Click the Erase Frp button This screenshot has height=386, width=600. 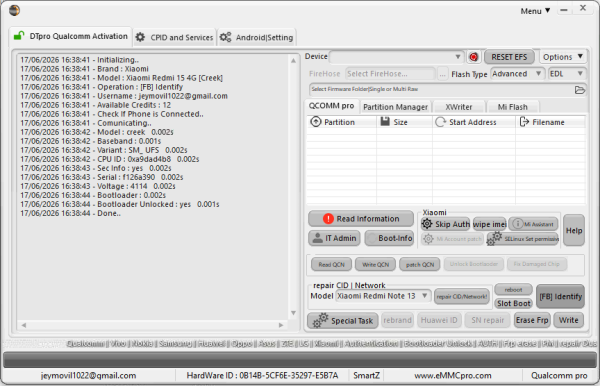[532, 320]
